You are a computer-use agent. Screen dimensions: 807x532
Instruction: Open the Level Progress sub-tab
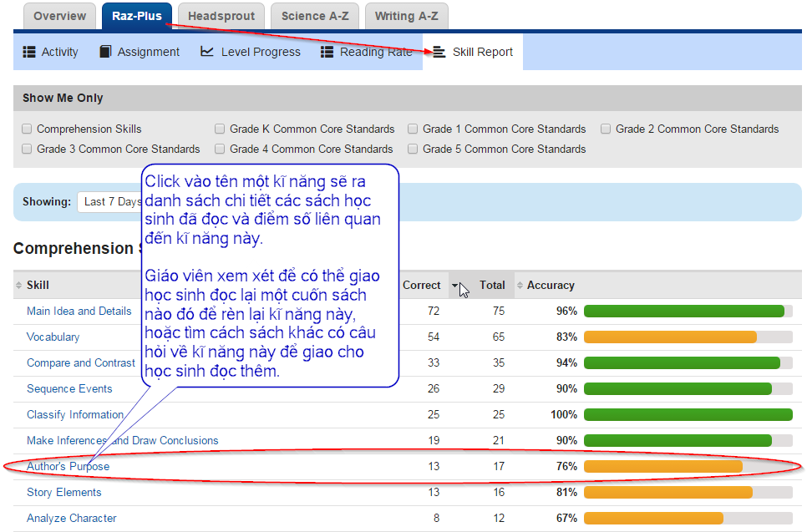tap(251, 52)
